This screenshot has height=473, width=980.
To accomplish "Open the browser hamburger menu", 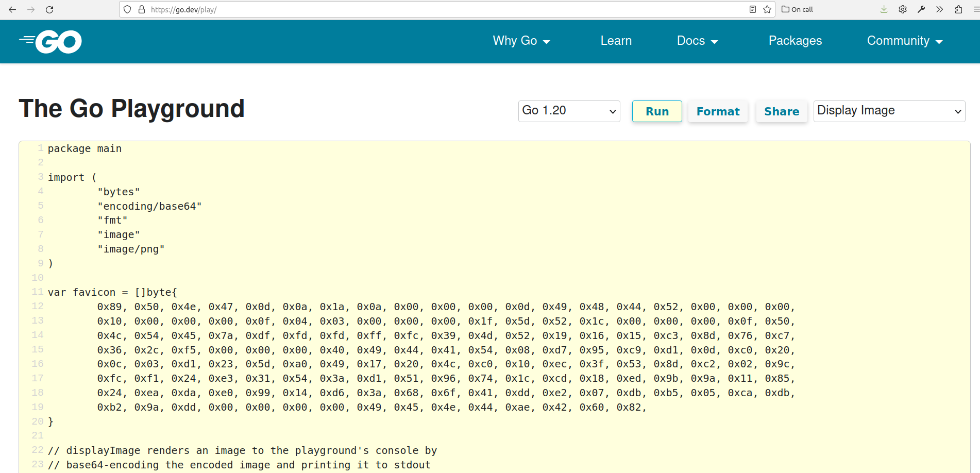I will pos(976,9).
